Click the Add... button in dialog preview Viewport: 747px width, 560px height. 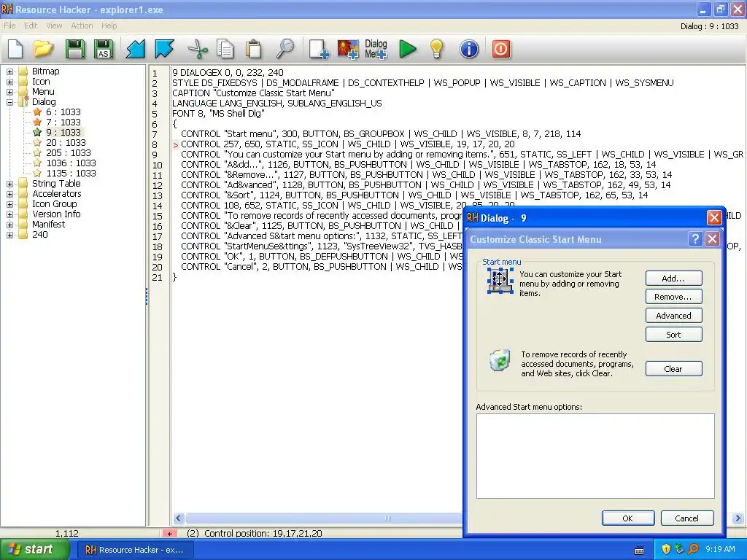click(x=673, y=278)
